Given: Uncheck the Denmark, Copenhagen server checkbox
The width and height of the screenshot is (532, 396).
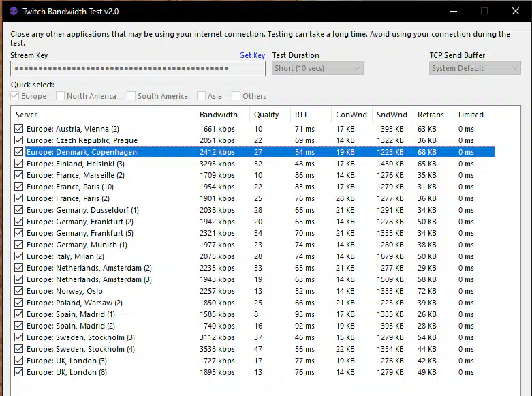Looking at the screenshot, I should tap(19, 152).
